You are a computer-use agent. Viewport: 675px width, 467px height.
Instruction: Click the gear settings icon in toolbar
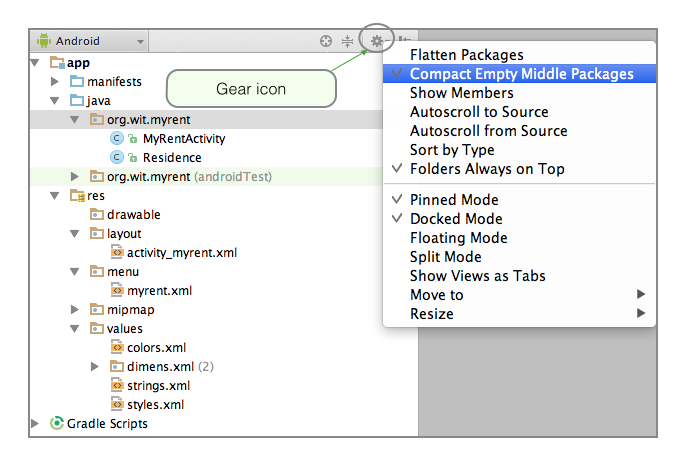[376, 41]
